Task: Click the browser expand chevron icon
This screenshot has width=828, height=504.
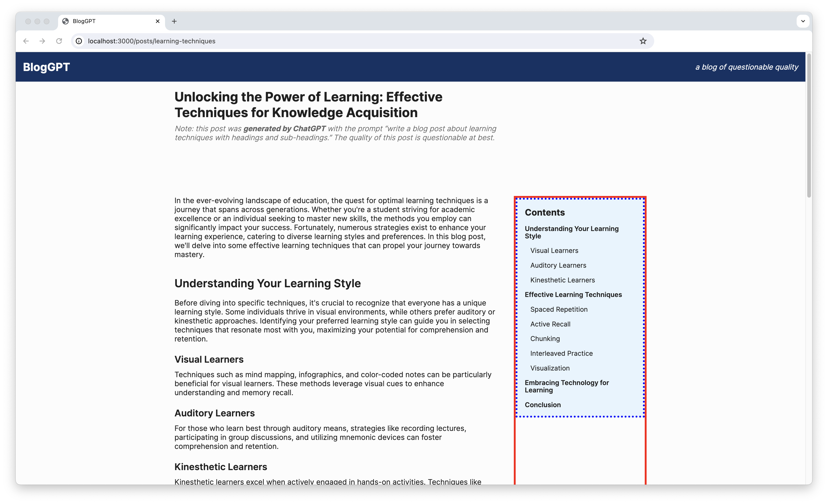Action: (x=803, y=21)
